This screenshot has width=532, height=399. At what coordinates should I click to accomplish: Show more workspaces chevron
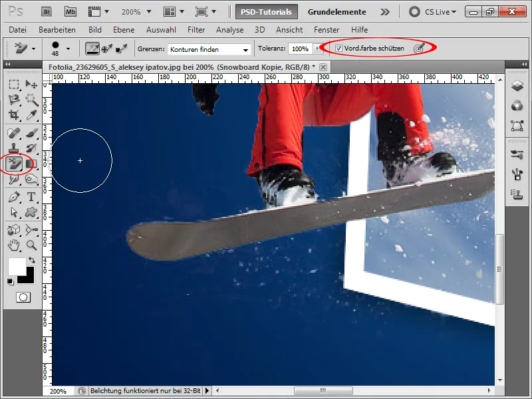385,12
